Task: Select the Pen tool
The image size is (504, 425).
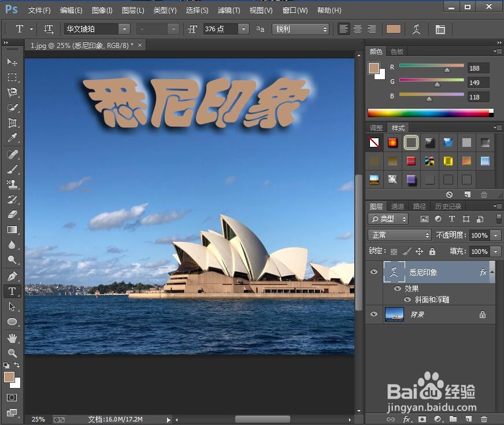Action: 12,276
